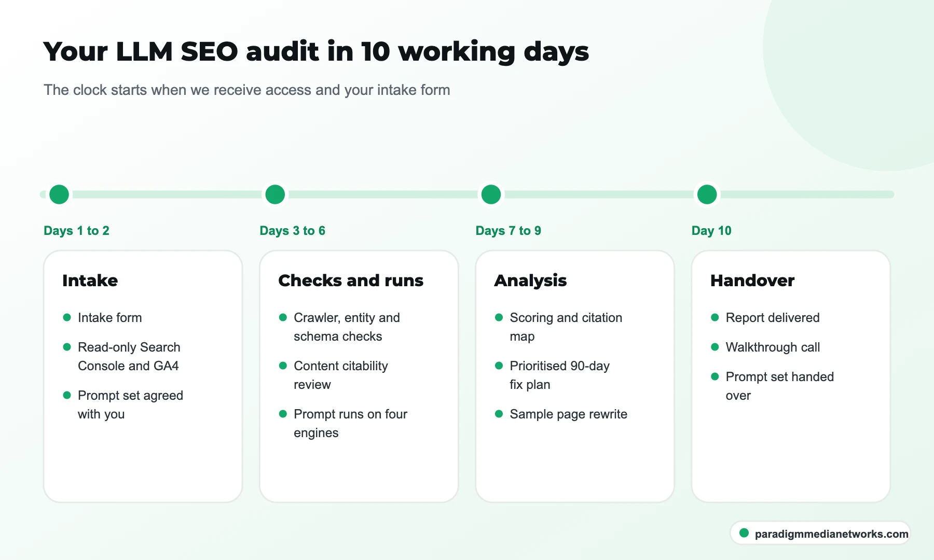Click the Analysis card heading

pos(530,281)
